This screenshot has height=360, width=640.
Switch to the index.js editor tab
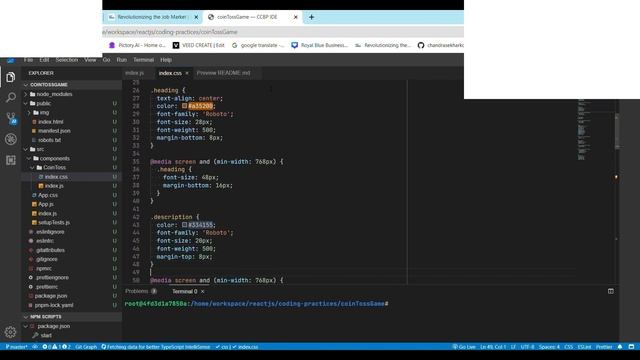coord(135,73)
